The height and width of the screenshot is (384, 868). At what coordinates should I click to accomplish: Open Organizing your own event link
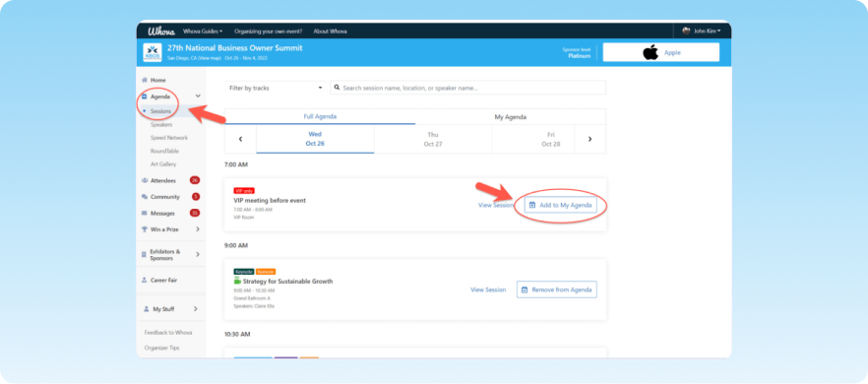268,32
